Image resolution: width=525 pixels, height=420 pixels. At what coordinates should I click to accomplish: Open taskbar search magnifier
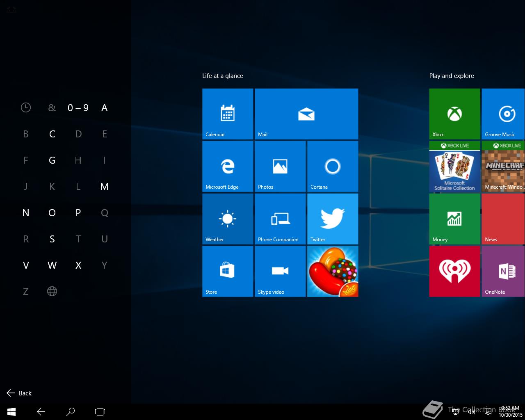71,412
